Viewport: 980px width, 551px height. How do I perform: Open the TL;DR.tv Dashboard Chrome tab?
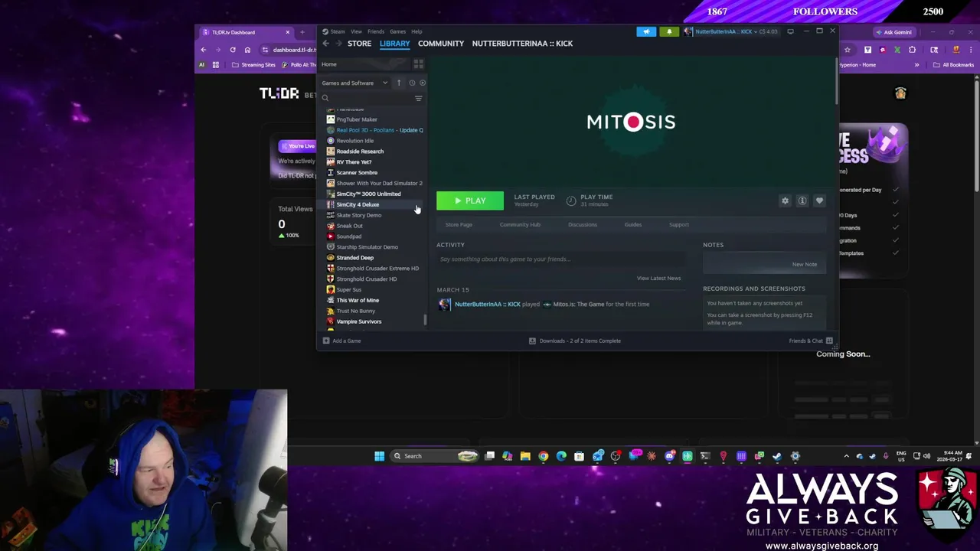click(245, 32)
